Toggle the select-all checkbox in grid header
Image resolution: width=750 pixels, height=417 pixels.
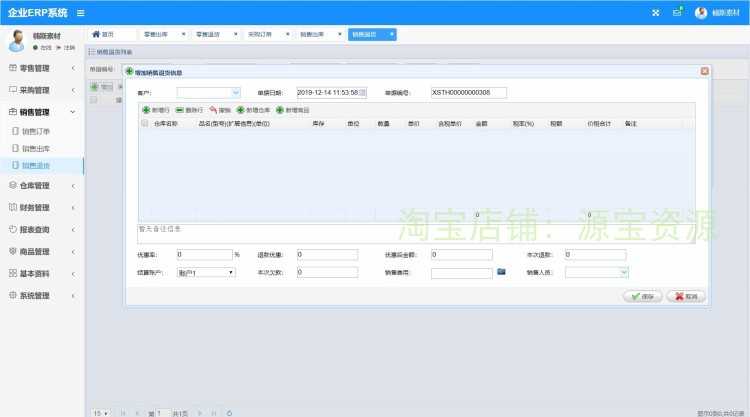(144, 123)
